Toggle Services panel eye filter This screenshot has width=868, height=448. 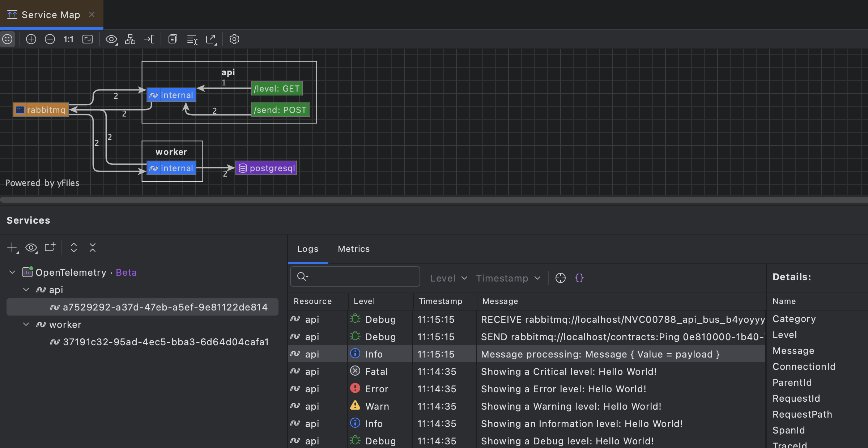(x=31, y=248)
